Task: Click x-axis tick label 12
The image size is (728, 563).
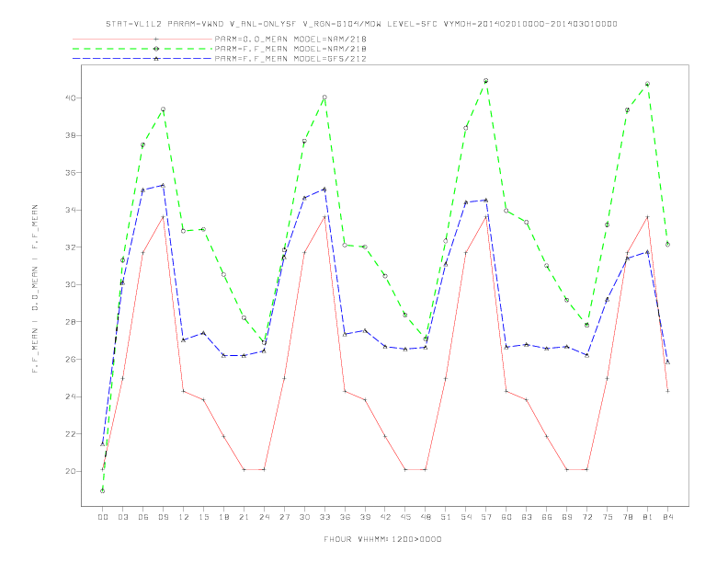Action: pos(184,517)
